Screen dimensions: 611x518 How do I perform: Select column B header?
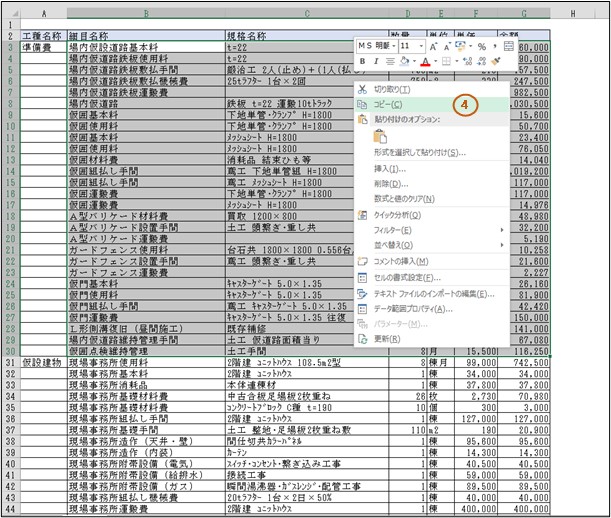[x=146, y=14]
